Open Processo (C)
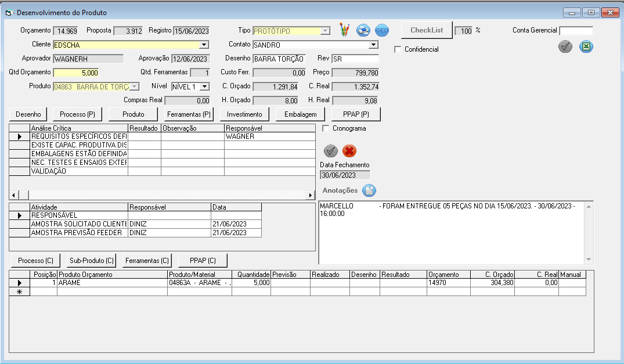This screenshot has height=364, width=624. pyautogui.click(x=35, y=261)
